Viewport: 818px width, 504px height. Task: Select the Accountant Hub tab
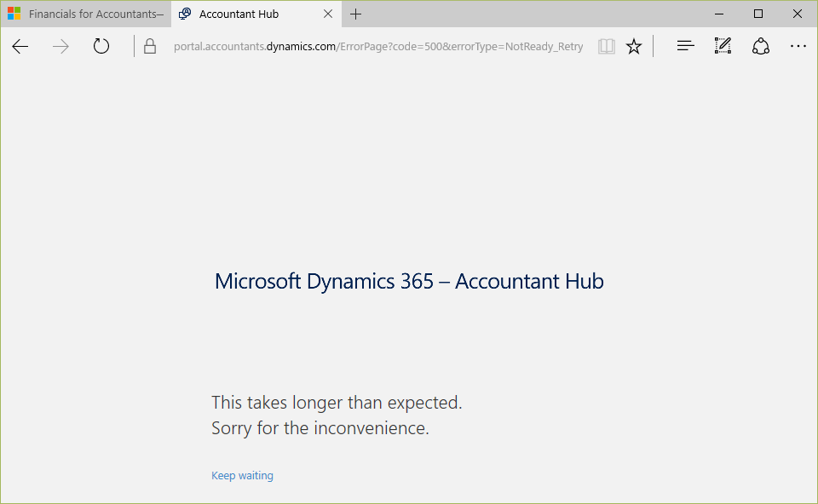click(248, 14)
